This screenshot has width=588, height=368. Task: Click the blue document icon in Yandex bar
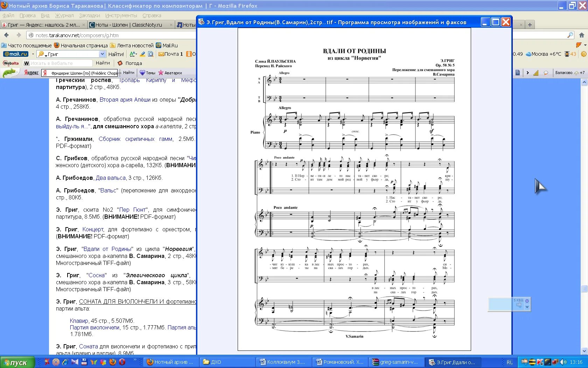pyautogui.click(x=518, y=73)
